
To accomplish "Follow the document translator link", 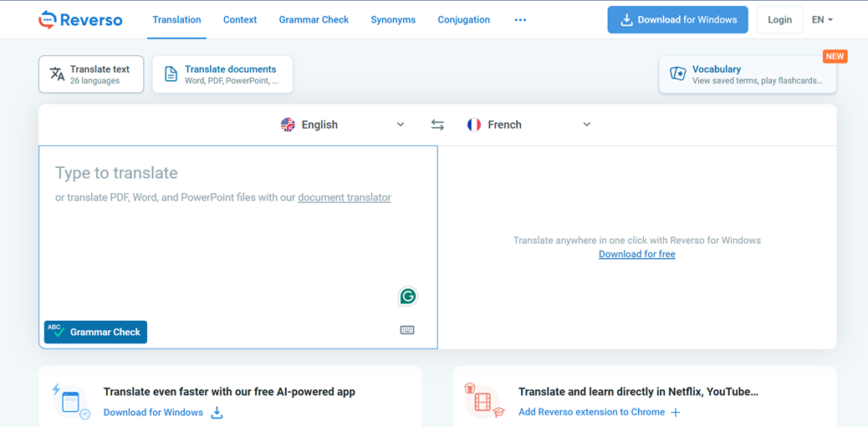I will click(x=345, y=197).
